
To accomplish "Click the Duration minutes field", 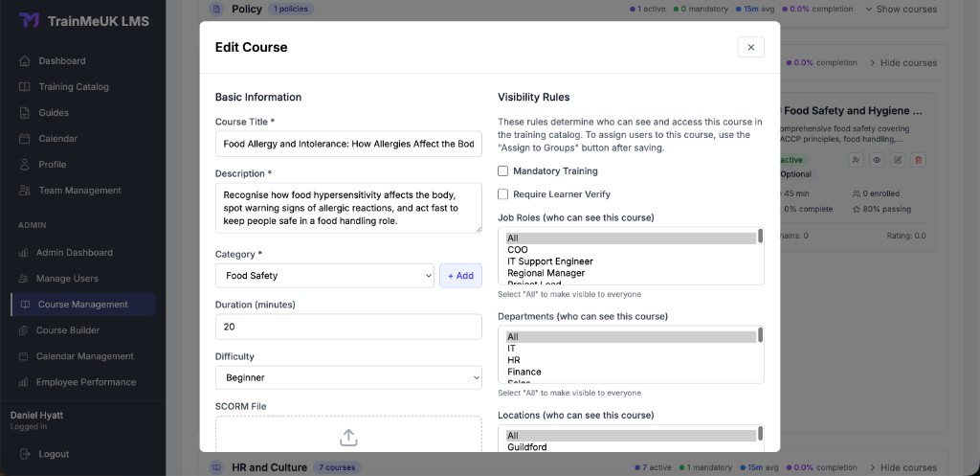I will coord(348,327).
